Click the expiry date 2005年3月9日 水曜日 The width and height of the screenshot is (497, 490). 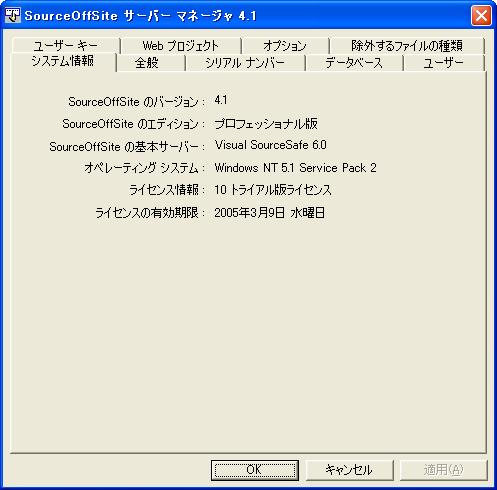click(x=270, y=213)
